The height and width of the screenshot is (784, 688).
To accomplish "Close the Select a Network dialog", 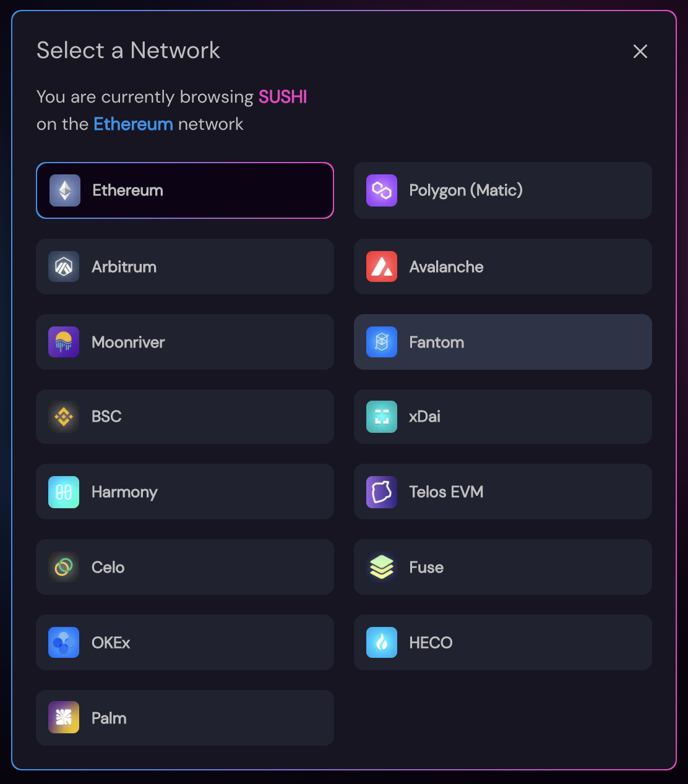I will point(640,51).
